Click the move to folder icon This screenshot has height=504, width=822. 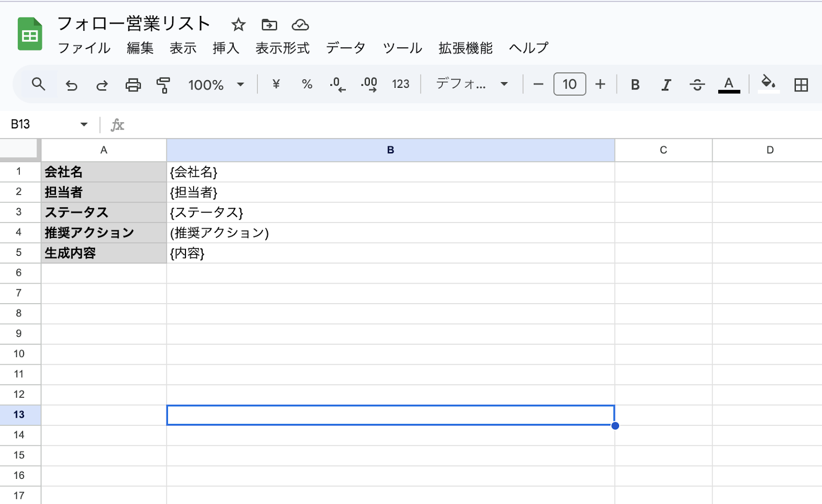coord(269,25)
